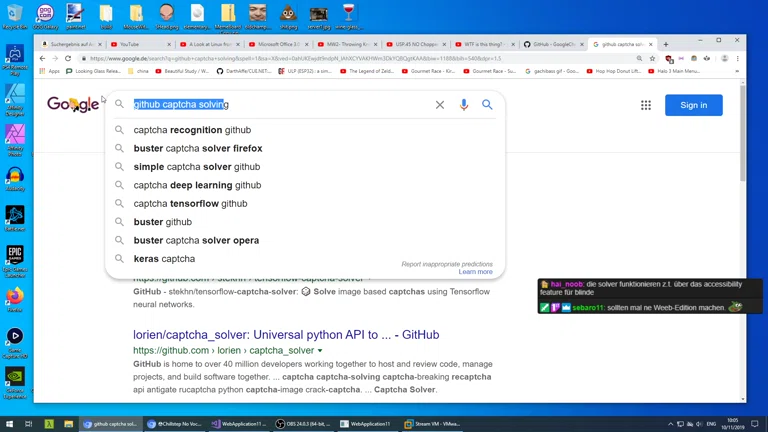Select the Epic Games Launcher desktop icon
Viewport: 768px width, 432px height.
(x=15, y=261)
